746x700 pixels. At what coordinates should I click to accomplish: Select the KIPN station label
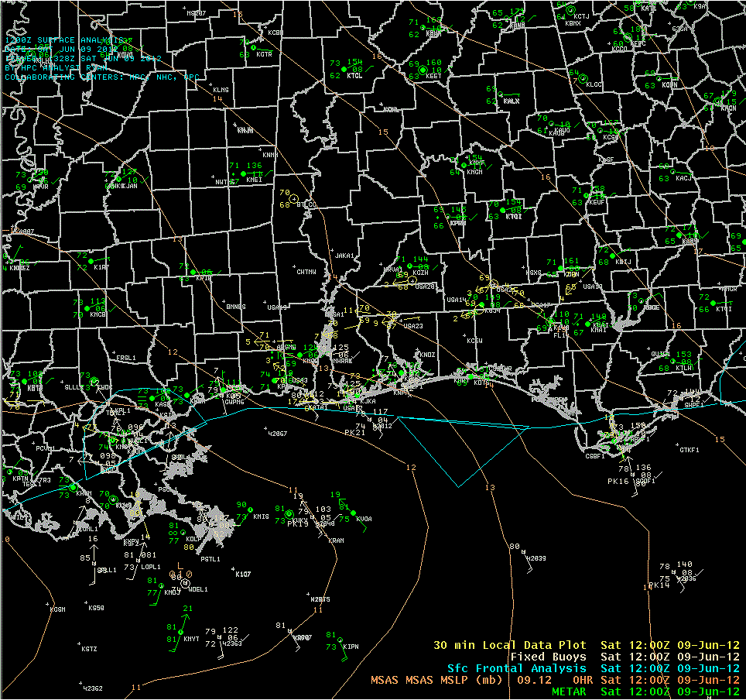click(x=351, y=647)
